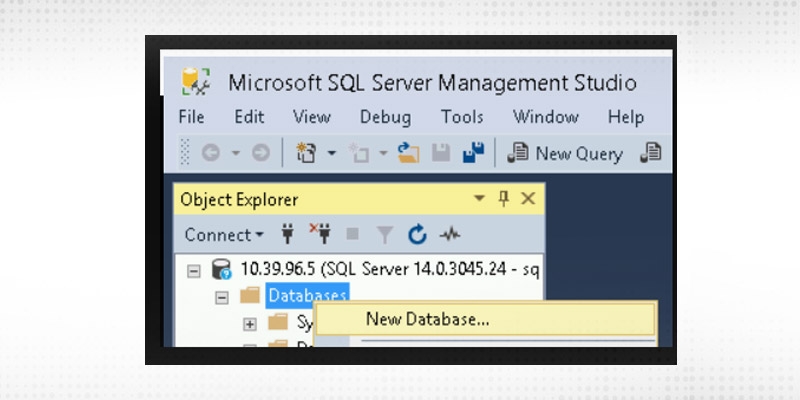Click the Connect Object Explorer plug icon

288,234
